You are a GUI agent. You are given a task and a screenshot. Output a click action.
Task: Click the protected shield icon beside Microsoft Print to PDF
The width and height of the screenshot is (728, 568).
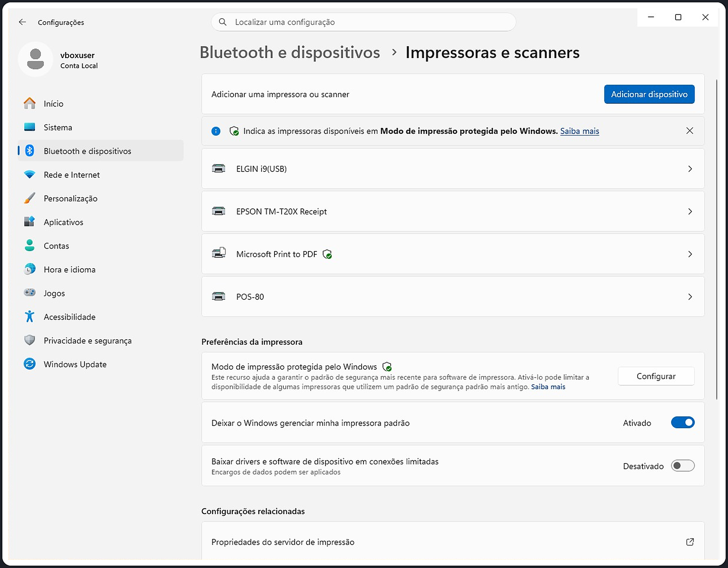click(327, 254)
